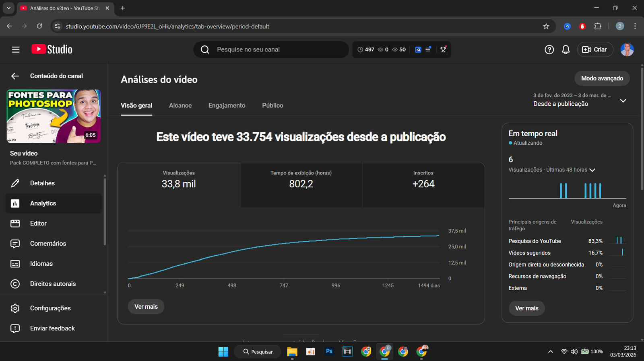Expand the date range period dropdown

pyautogui.click(x=623, y=101)
